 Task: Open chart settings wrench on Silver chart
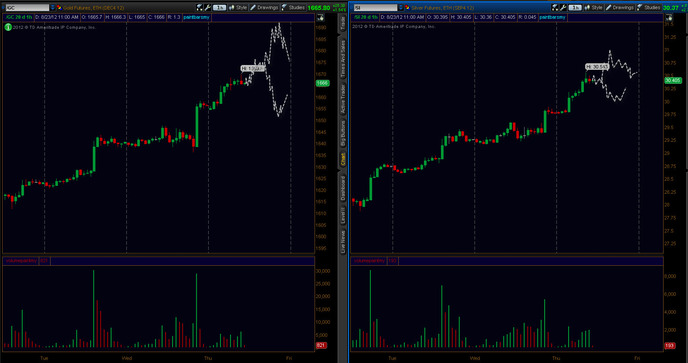[563, 8]
